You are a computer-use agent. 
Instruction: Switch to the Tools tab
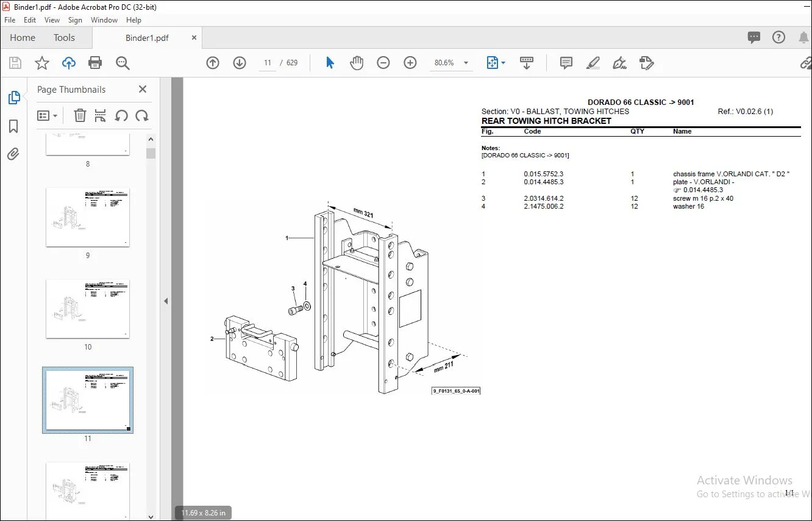point(64,38)
